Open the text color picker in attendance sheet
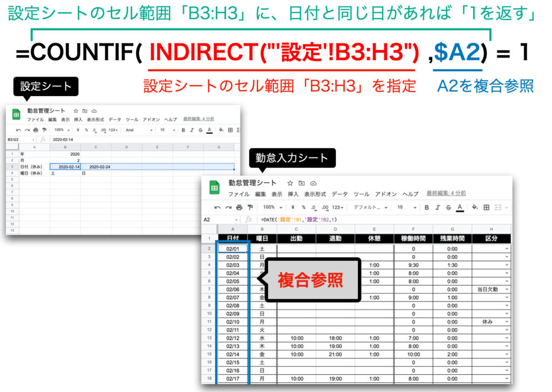 [x=460, y=208]
